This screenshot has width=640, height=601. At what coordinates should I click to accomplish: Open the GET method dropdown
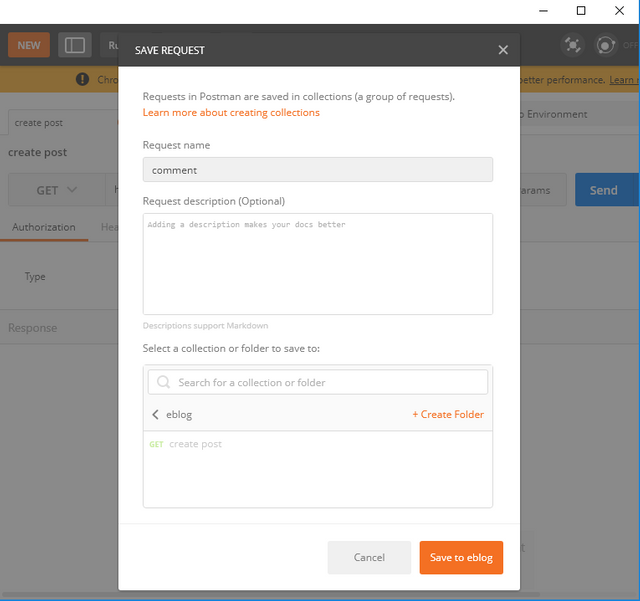click(x=56, y=190)
